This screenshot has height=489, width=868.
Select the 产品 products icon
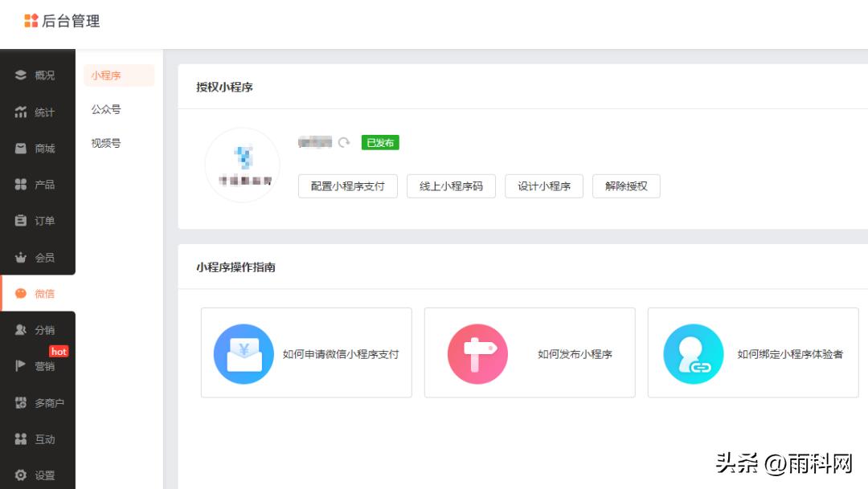(21, 184)
